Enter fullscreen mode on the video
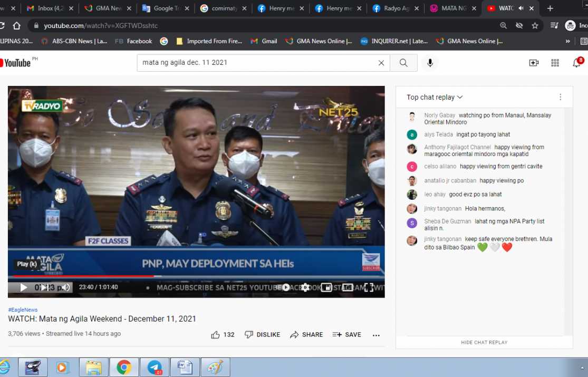This screenshot has width=588, height=377. point(369,287)
